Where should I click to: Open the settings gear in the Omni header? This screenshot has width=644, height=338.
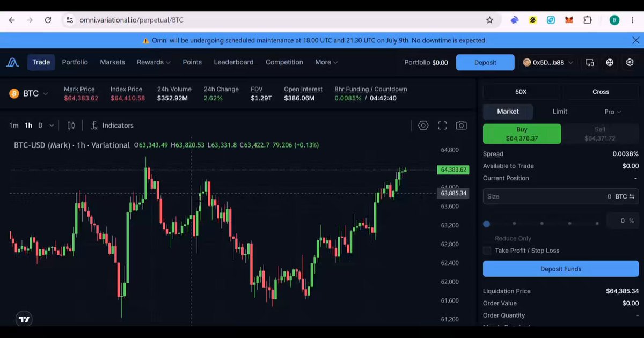point(630,62)
